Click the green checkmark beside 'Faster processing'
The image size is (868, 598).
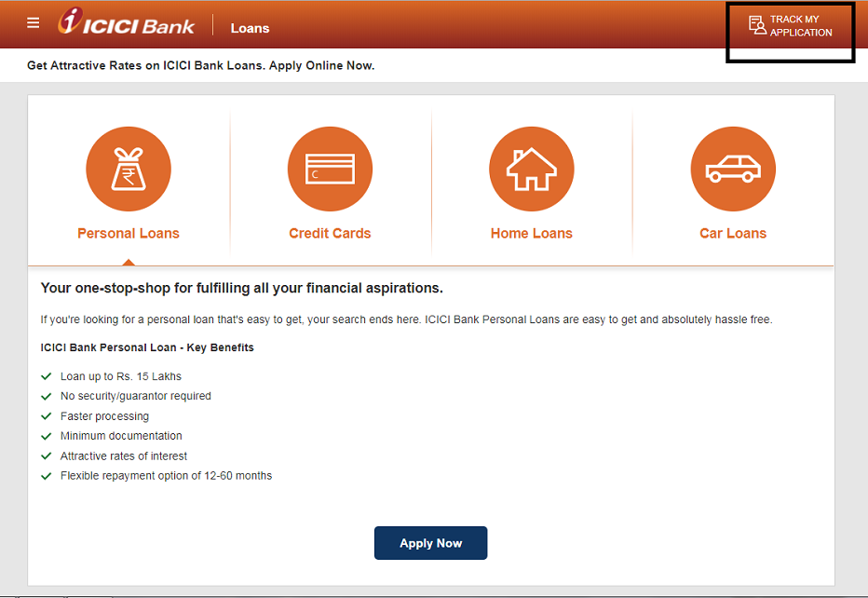click(x=46, y=416)
